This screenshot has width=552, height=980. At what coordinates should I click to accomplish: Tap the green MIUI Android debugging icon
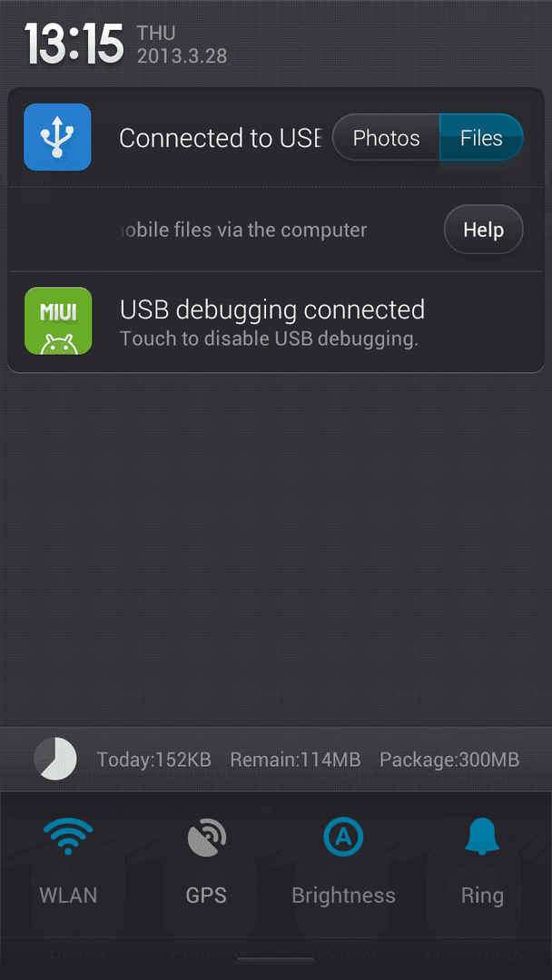pyautogui.click(x=57, y=320)
